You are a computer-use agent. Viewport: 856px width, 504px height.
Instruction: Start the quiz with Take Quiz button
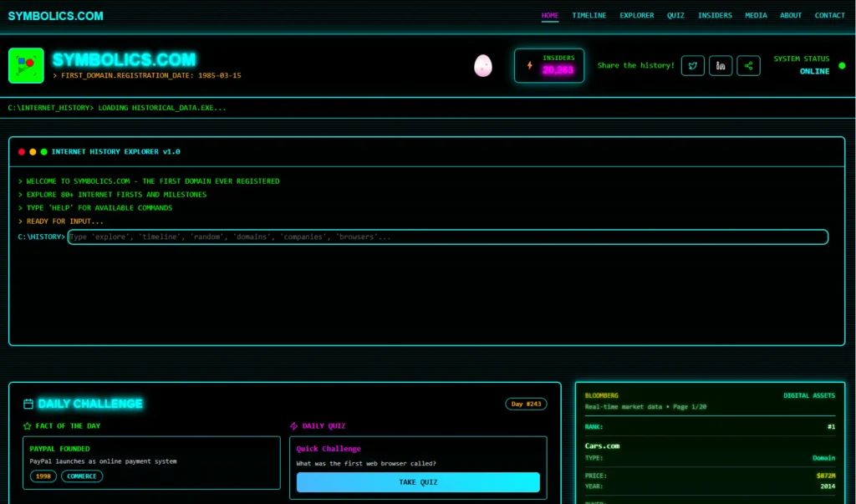418,482
